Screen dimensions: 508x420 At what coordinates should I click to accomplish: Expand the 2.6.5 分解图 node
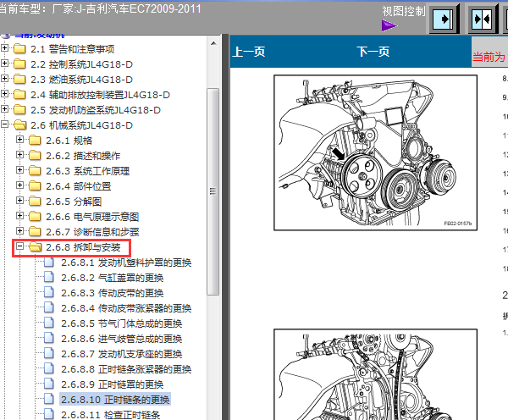coord(19,201)
